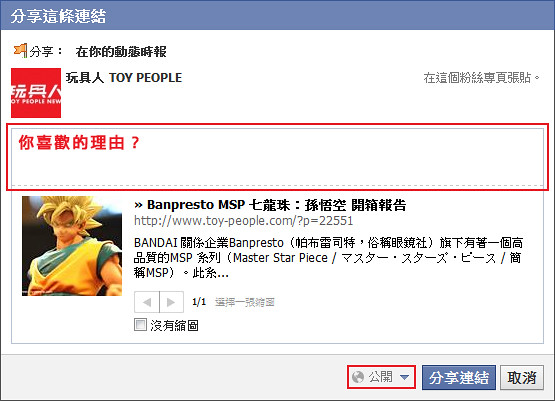Click the 沒有縮圖 label text
The width and height of the screenshot is (555, 401).
tap(174, 325)
